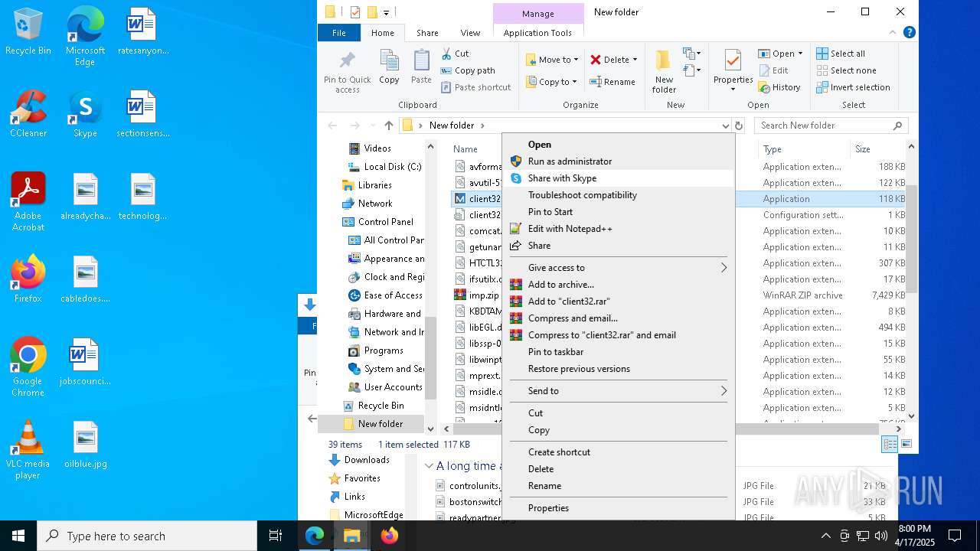Open the Explorer help question mark
The width and height of the screenshot is (980, 551).
[910, 33]
